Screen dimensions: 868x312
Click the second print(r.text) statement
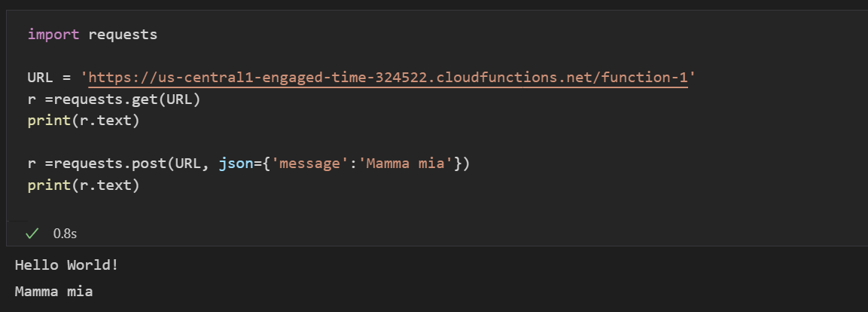tap(84, 185)
